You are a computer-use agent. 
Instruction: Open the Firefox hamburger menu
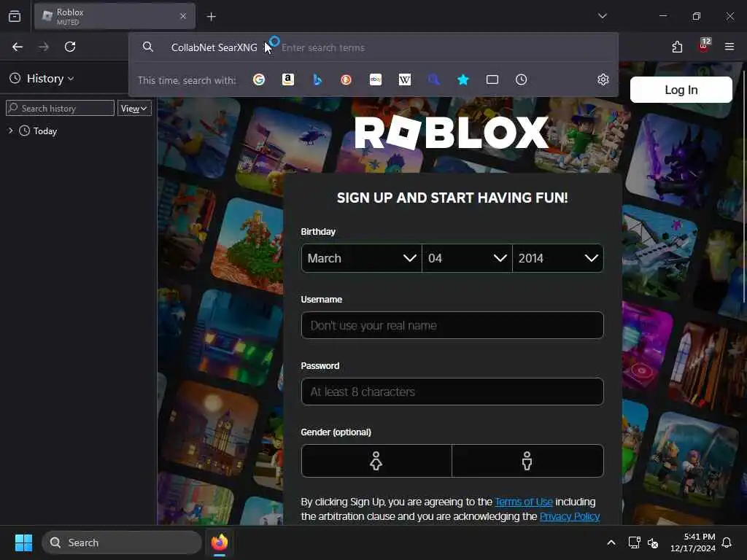(729, 47)
